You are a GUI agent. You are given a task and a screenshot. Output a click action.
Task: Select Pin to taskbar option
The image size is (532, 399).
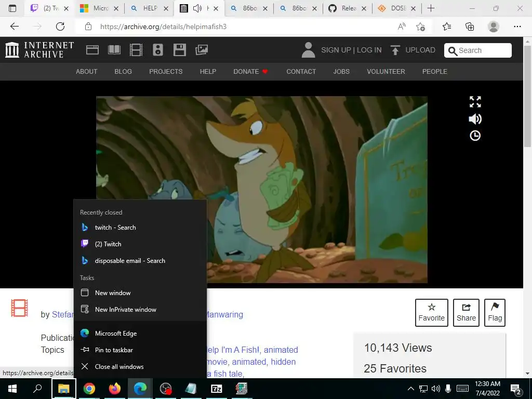click(x=140, y=350)
